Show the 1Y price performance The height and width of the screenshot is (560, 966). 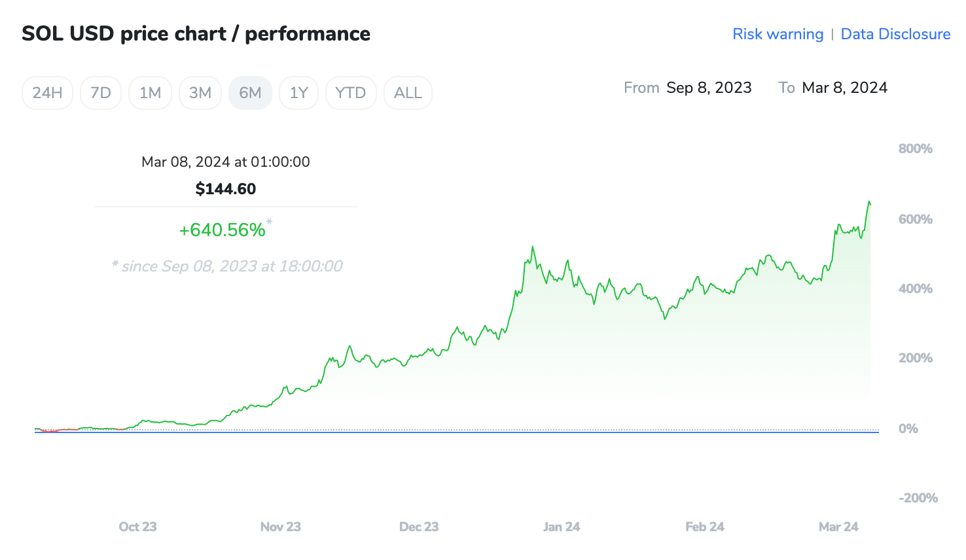(x=298, y=93)
